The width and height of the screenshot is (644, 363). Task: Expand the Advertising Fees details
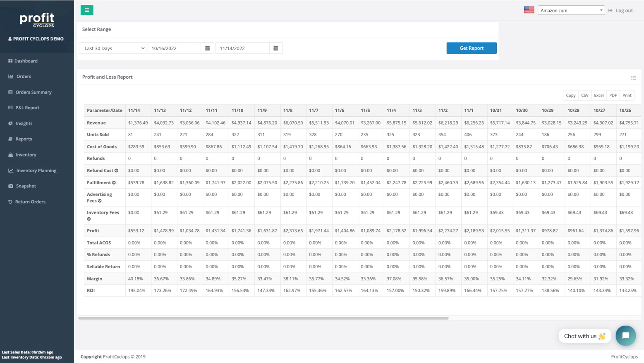99,201
